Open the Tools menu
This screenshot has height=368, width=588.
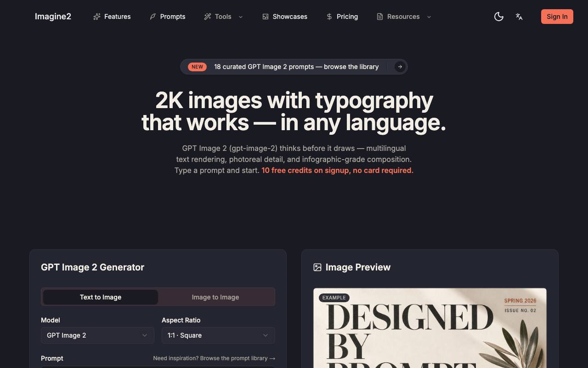coord(223,17)
